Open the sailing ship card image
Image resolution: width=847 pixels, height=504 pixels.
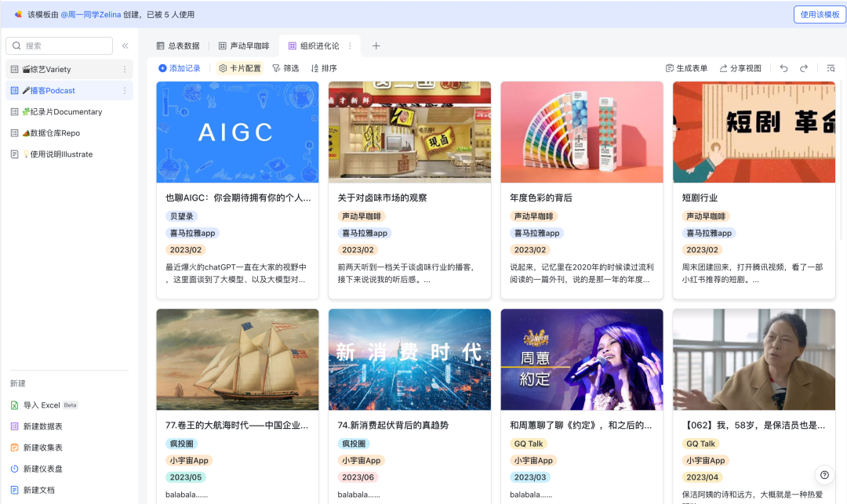pos(238,359)
